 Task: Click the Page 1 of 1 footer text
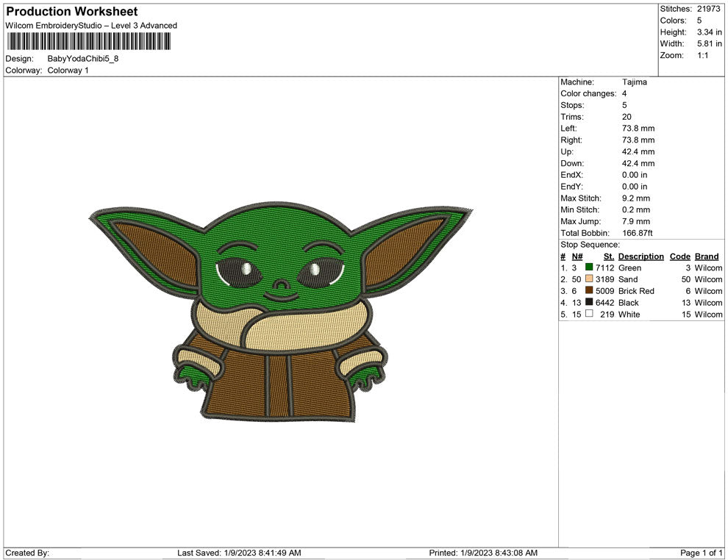(x=702, y=553)
